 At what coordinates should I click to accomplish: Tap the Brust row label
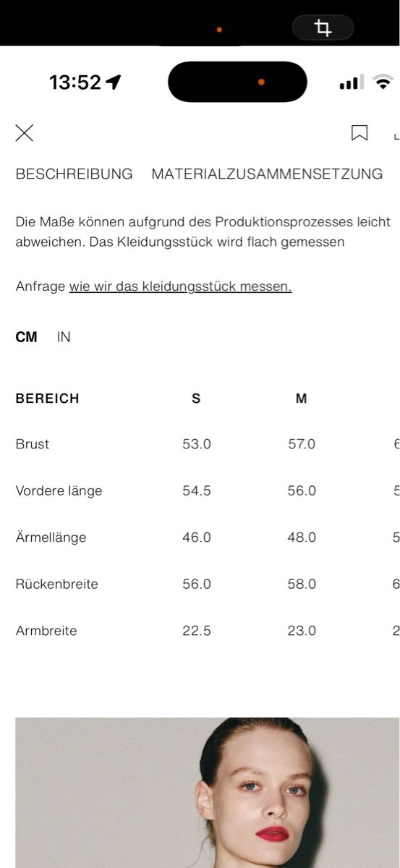tap(33, 444)
